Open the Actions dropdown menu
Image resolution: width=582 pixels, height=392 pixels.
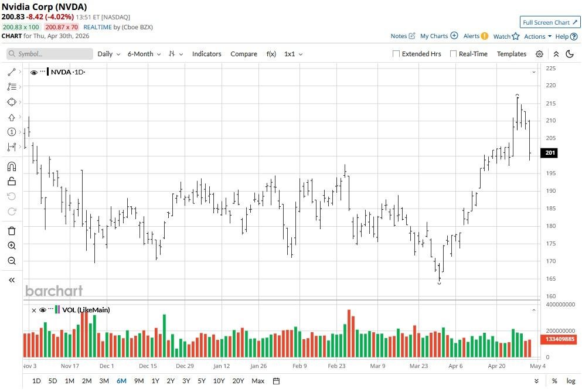click(x=537, y=36)
